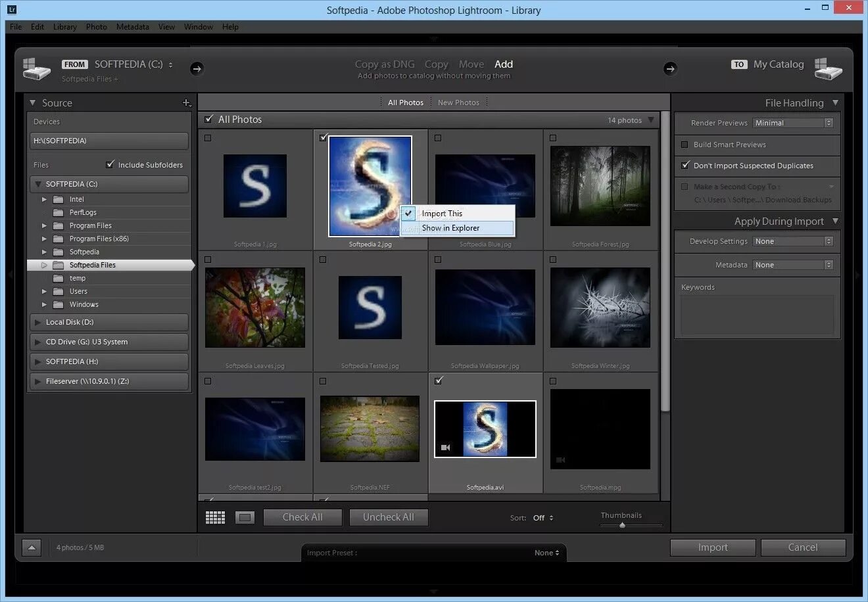Open the Metadata preset dropdown
The image size is (868, 602).
click(793, 265)
